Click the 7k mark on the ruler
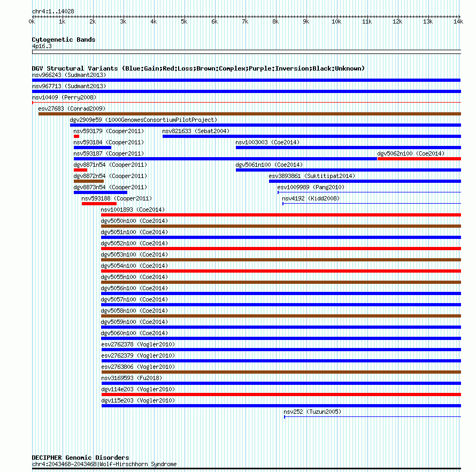 [245, 21]
